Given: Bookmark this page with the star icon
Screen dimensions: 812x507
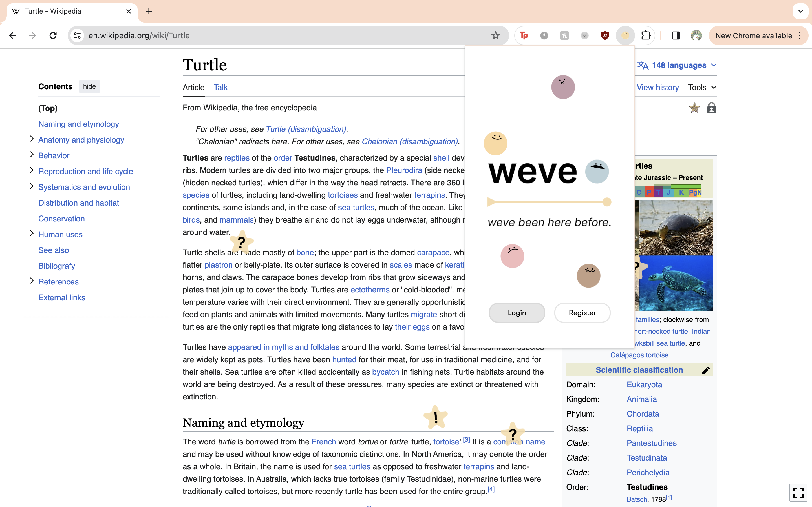Looking at the screenshot, I should pos(495,35).
